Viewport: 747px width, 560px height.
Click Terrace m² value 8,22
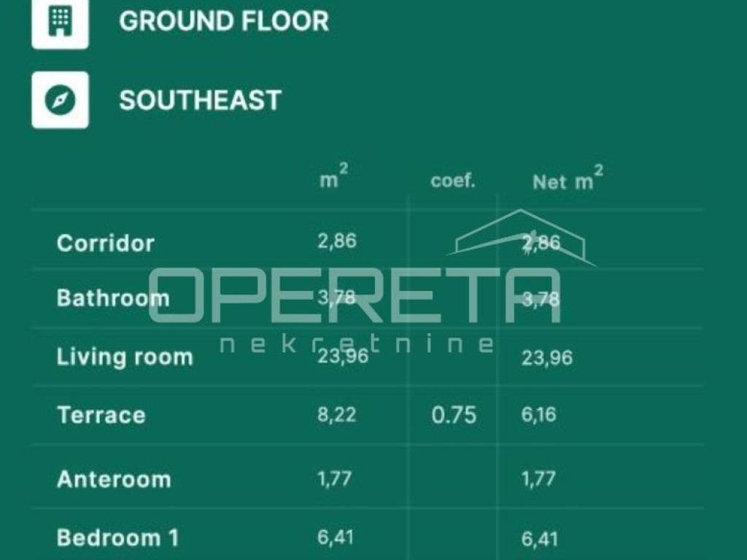[x=337, y=414]
